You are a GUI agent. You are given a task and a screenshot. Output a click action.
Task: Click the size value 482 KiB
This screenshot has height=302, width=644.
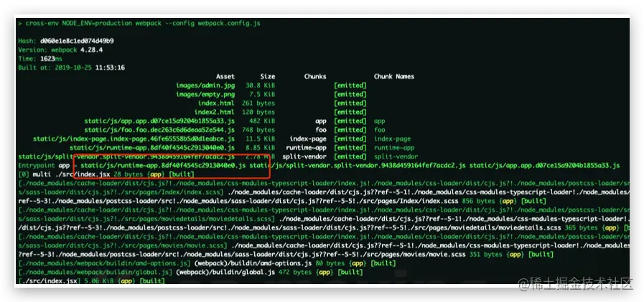[x=262, y=121]
